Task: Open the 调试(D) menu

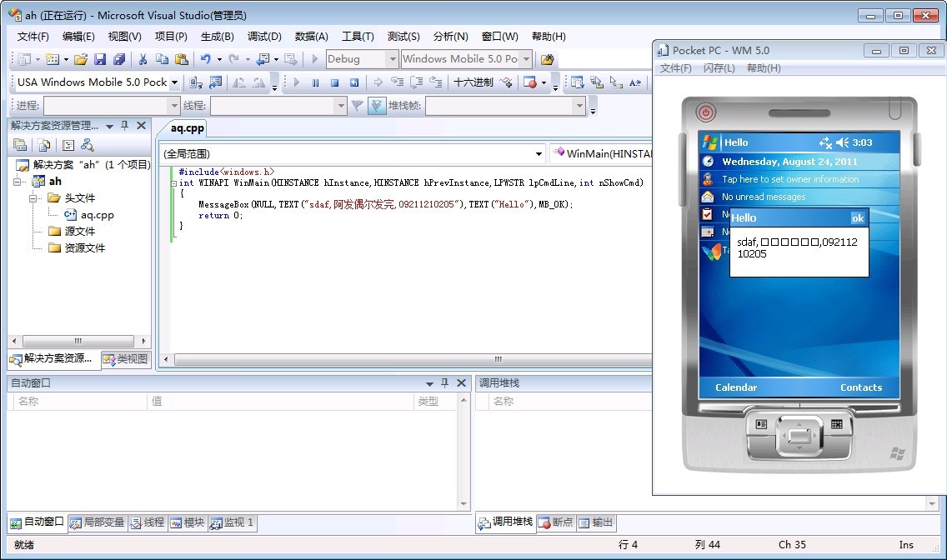Action: (x=264, y=36)
